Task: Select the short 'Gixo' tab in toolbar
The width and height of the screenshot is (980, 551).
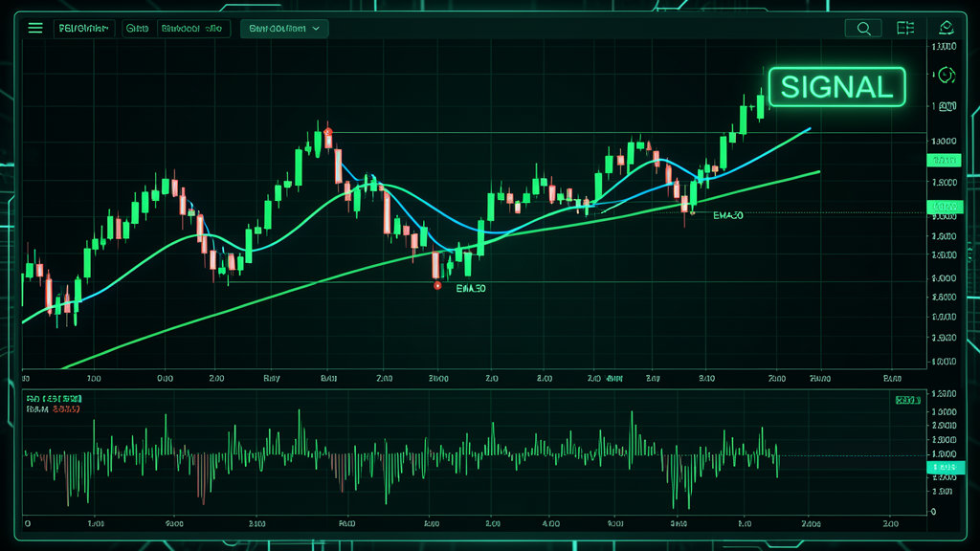Action: (x=137, y=28)
